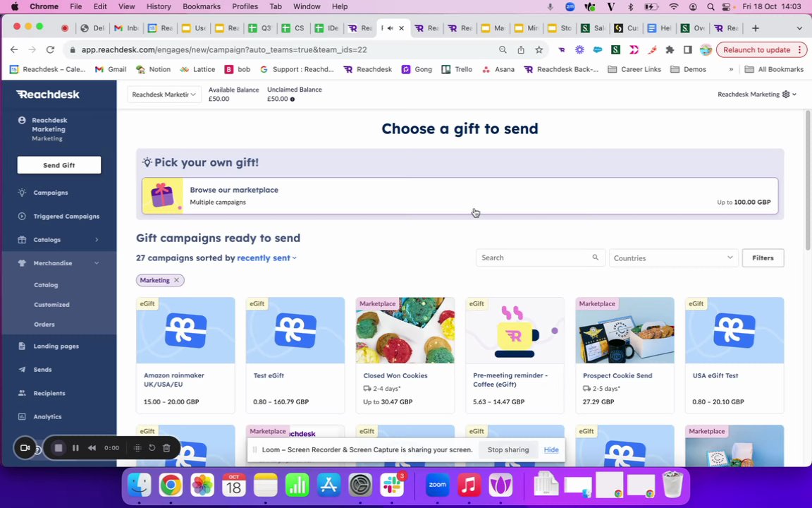Open Spotlight search in the menu bar
The width and height of the screenshot is (812, 508).
click(x=710, y=6)
